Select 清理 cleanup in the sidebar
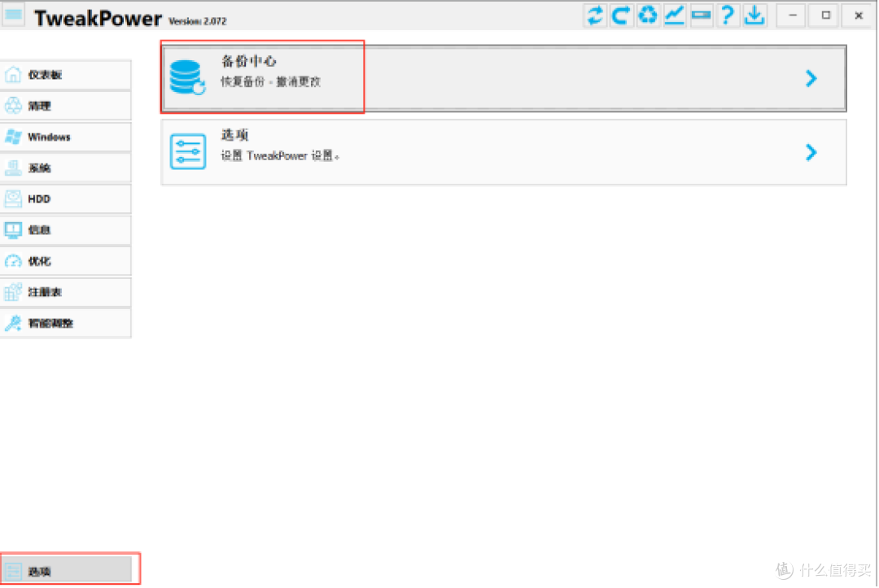Viewport: 879px width, 588px height. point(66,106)
